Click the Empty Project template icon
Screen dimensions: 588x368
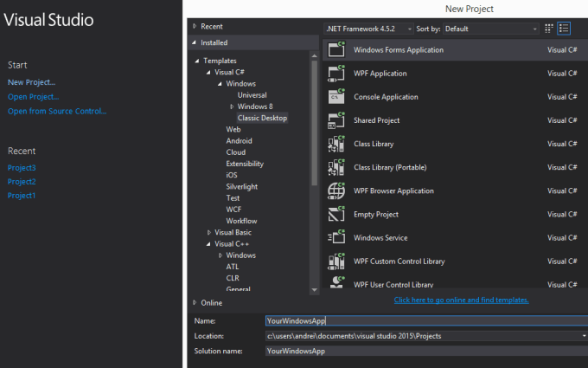[x=336, y=214]
